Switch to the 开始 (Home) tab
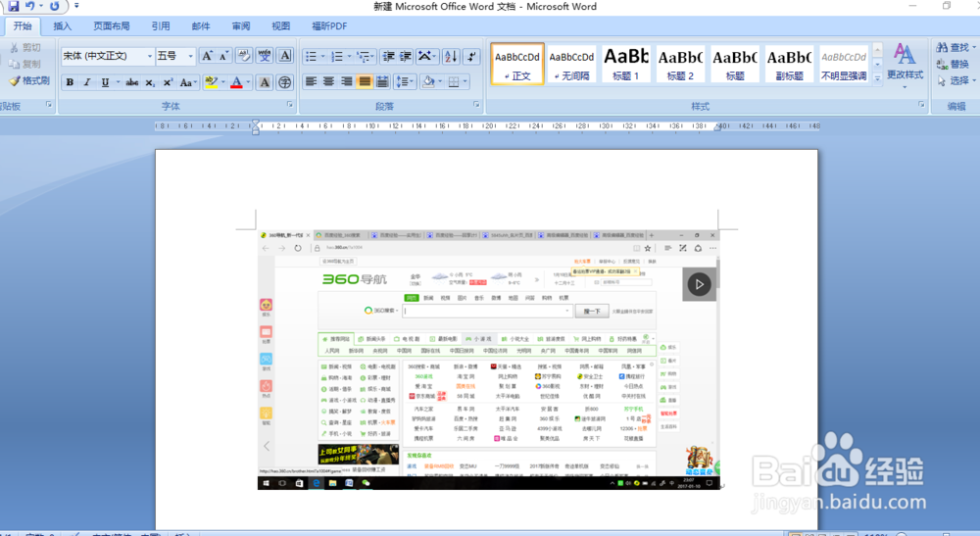The width and height of the screenshot is (980, 536). (x=23, y=26)
